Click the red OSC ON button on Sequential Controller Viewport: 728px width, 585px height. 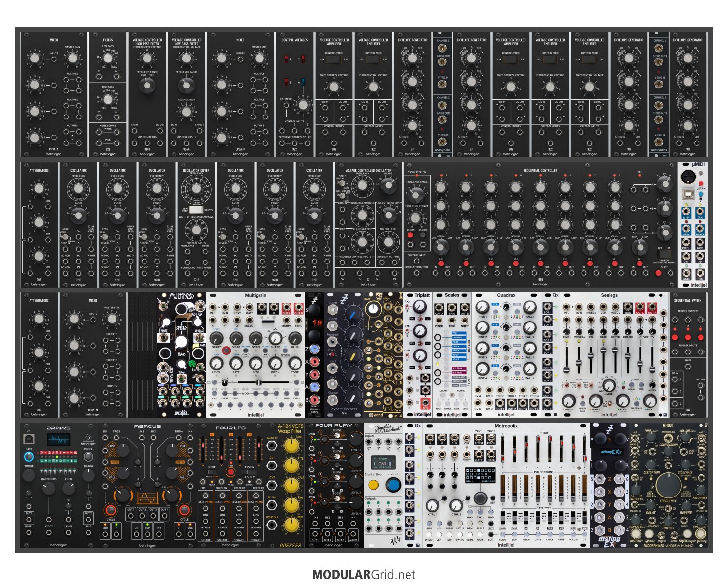410,235
